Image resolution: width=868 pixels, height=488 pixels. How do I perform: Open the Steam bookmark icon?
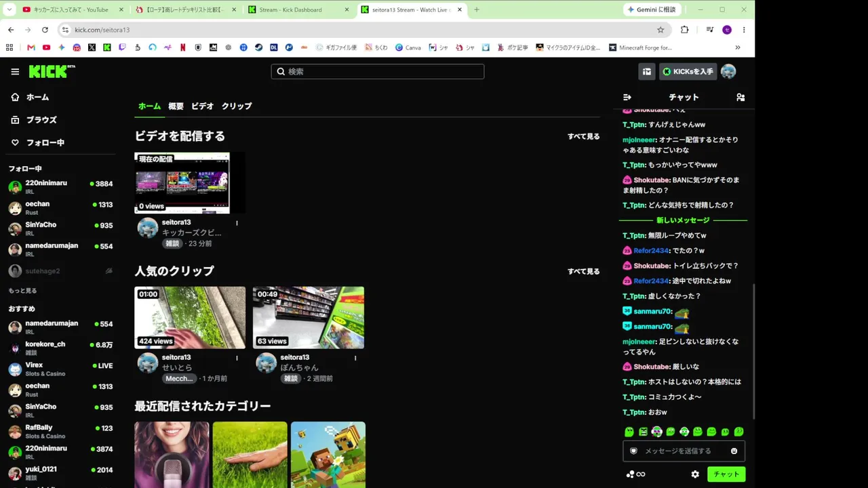258,47
